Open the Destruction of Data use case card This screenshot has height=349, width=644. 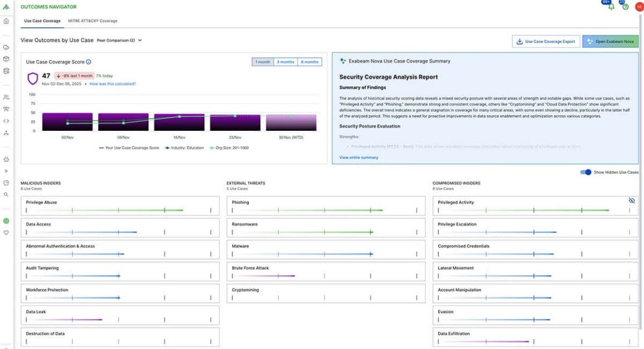tap(120, 337)
